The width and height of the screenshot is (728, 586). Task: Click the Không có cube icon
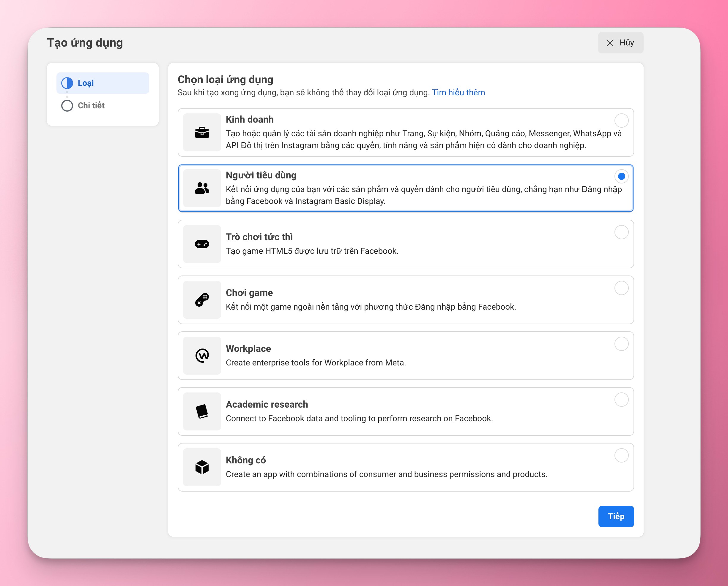(x=202, y=467)
